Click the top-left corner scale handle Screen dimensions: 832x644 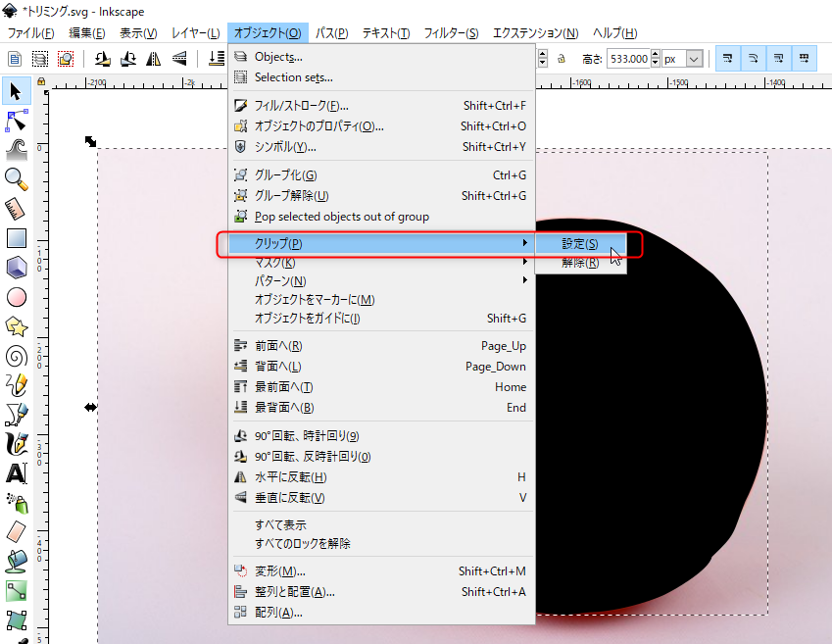coord(91,141)
